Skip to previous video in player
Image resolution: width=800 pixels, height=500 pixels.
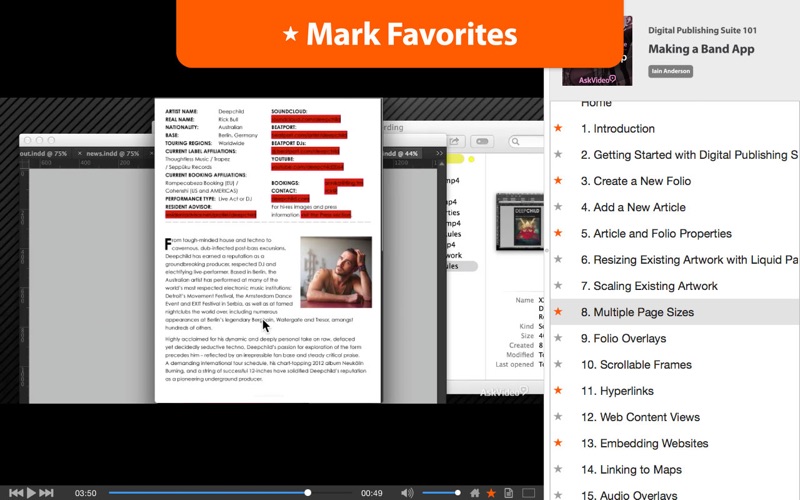tap(16, 493)
